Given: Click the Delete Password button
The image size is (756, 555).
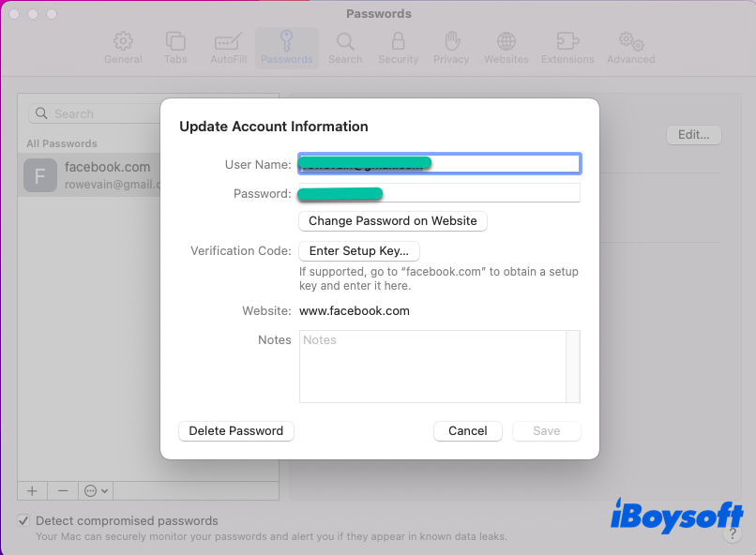Looking at the screenshot, I should coord(235,430).
